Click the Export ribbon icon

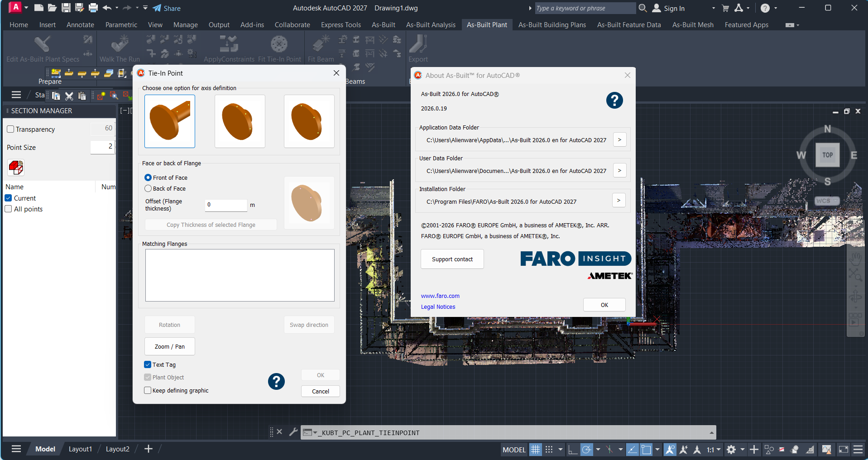click(418, 44)
